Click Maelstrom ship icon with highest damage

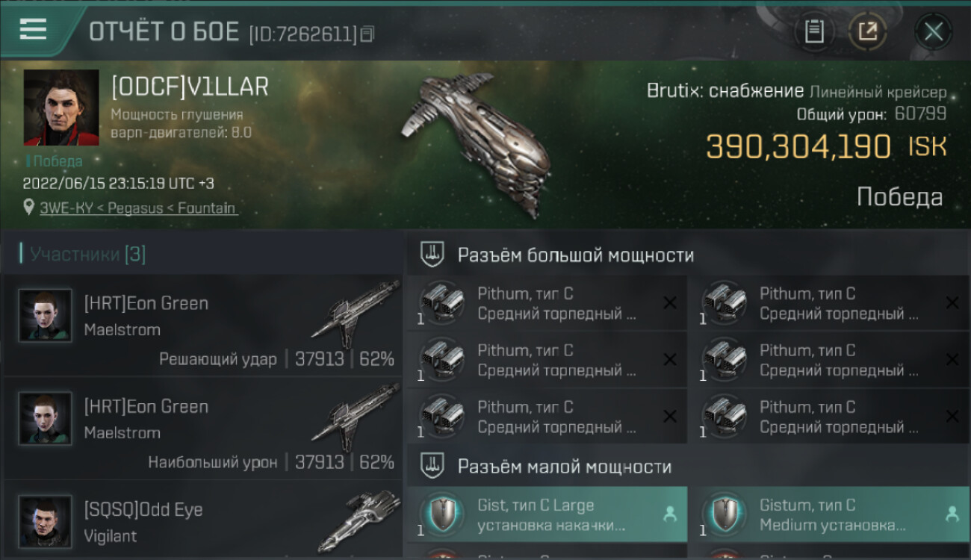(356, 417)
